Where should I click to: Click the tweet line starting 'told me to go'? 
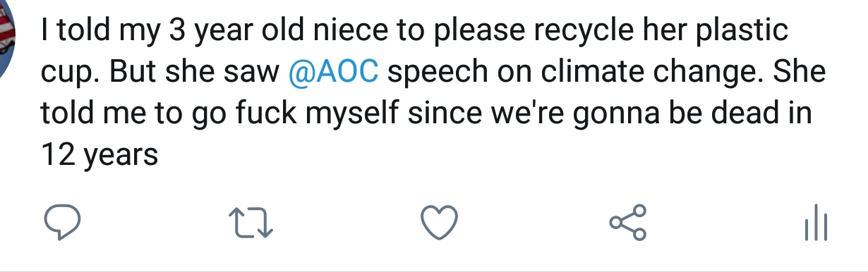(x=426, y=115)
